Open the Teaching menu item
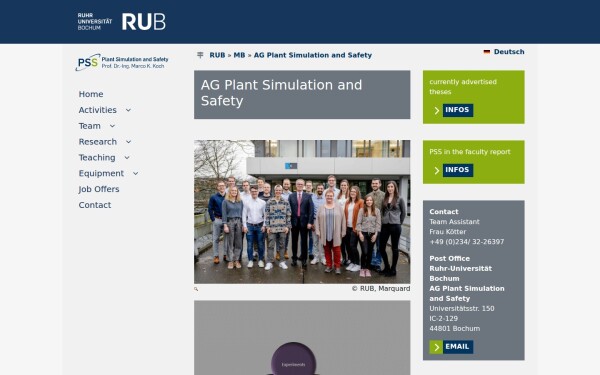Viewport: 600px width, 375px height. point(97,158)
